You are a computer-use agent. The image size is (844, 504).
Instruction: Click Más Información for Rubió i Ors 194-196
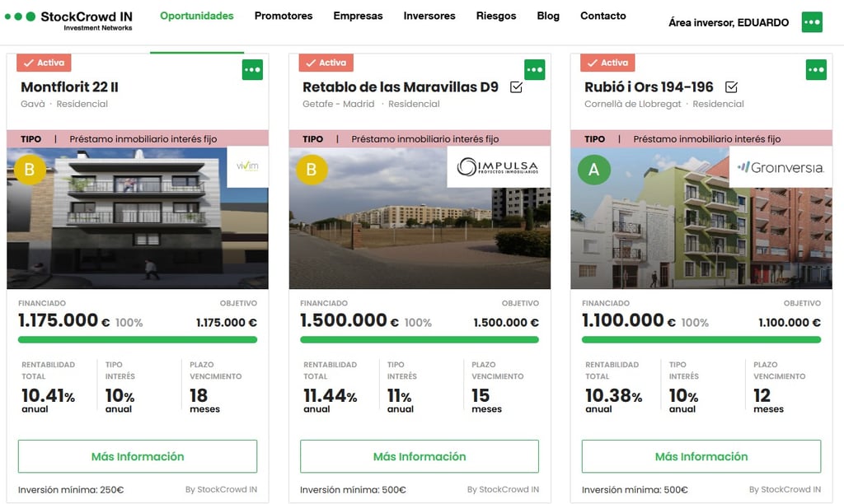click(701, 456)
